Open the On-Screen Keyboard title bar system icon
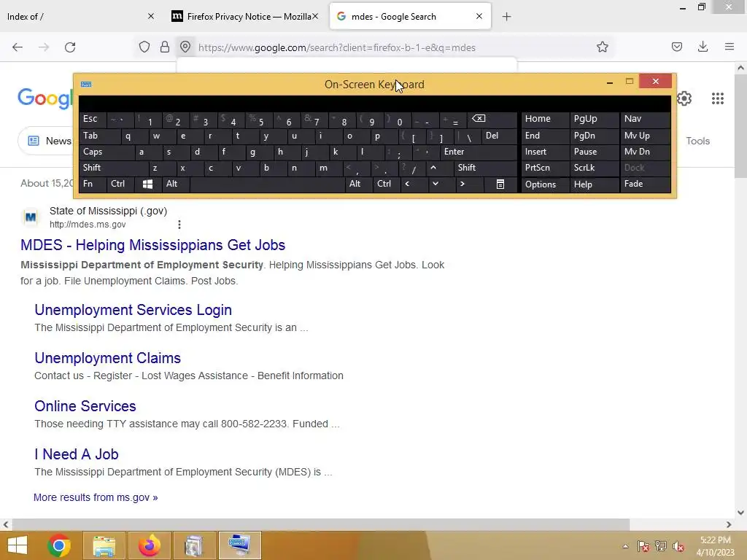The height and width of the screenshot is (560, 747). pos(86,85)
